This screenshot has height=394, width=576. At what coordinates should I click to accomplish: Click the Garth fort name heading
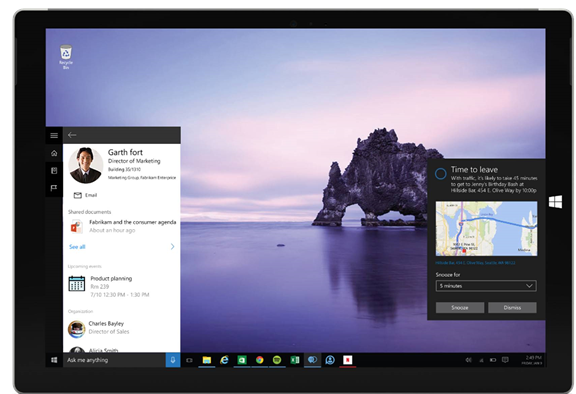[125, 152]
